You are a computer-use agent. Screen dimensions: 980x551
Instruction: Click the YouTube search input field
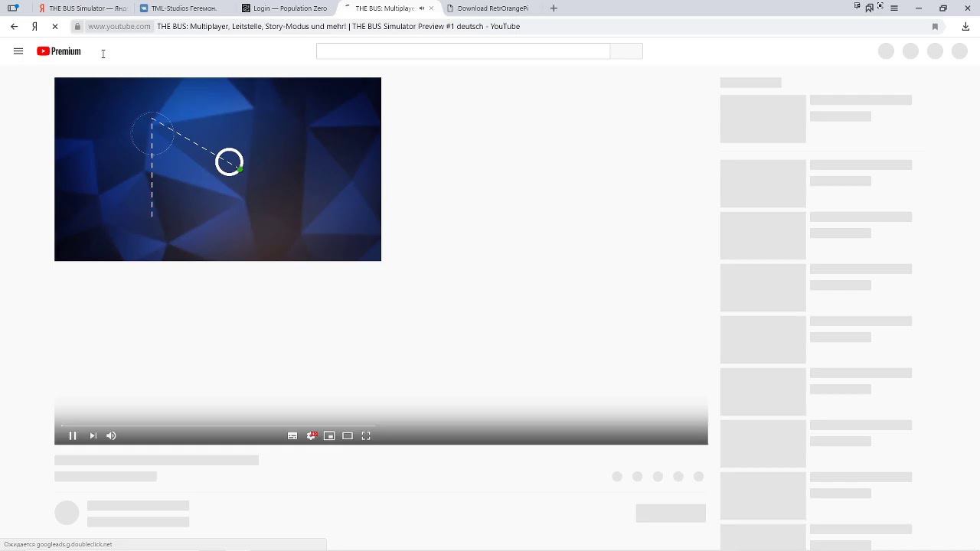point(463,51)
